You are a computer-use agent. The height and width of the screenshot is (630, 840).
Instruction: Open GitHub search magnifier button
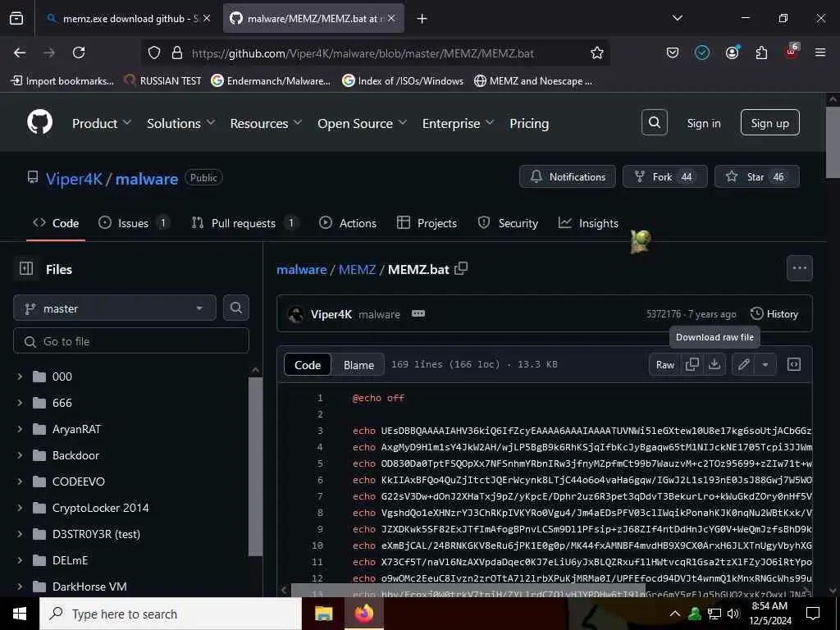click(x=654, y=123)
